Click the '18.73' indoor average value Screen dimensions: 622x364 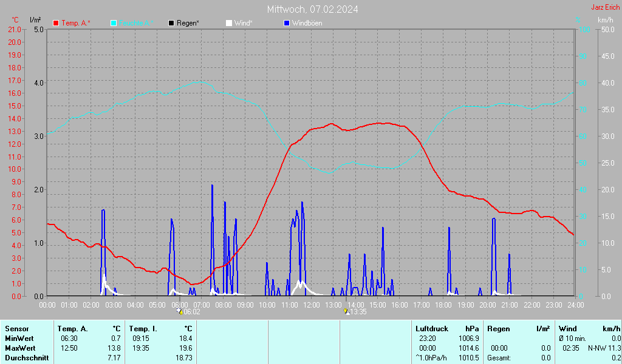[184, 358]
